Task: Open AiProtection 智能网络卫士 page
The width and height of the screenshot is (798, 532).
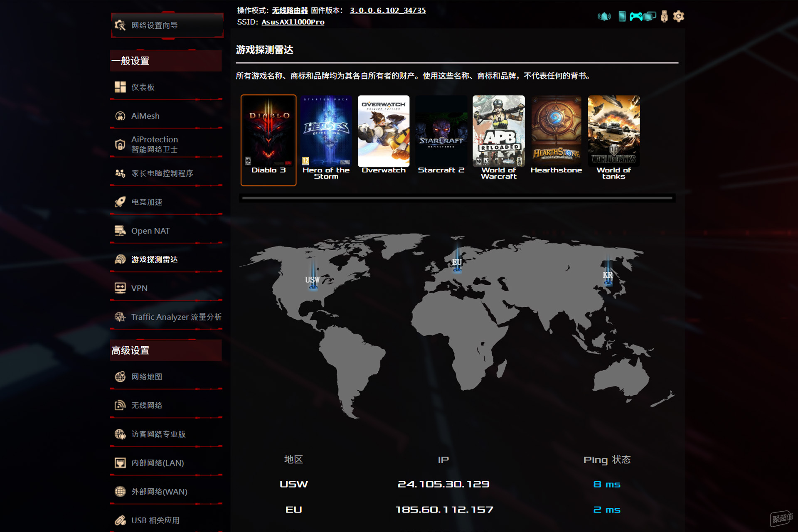Action: (x=166, y=144)
